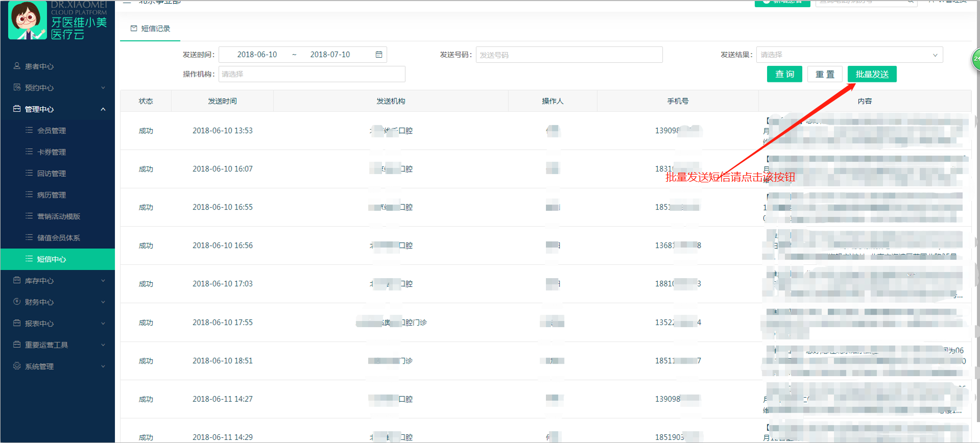Click the 发送号码 input field
Screen dimensions: 980x443
(x=569, y=55)
